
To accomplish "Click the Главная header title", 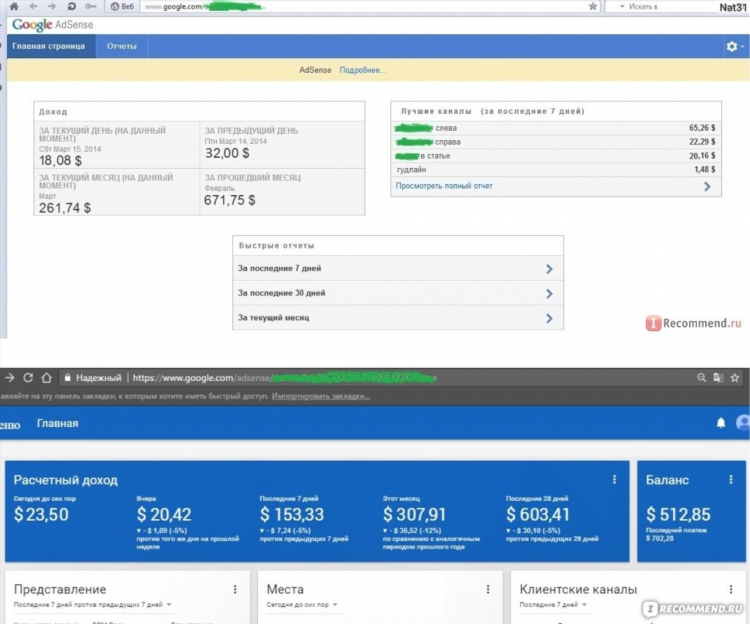I will tap(57, 423).
